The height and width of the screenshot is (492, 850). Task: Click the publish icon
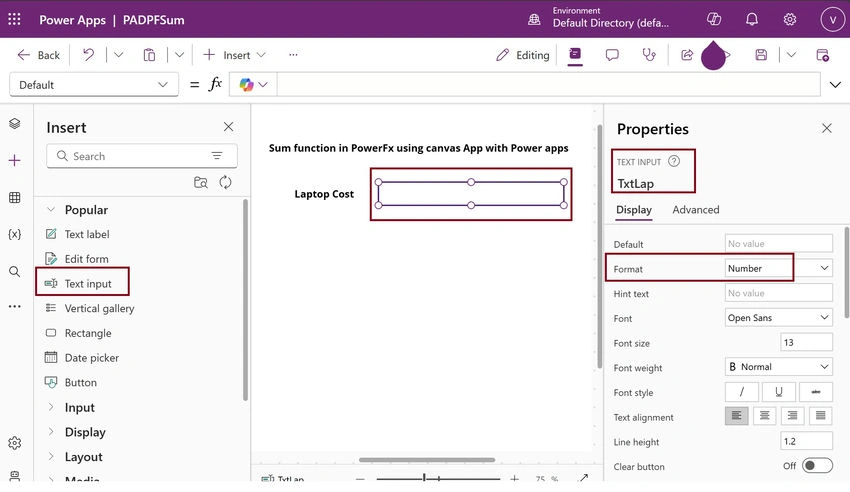point(822,55)
